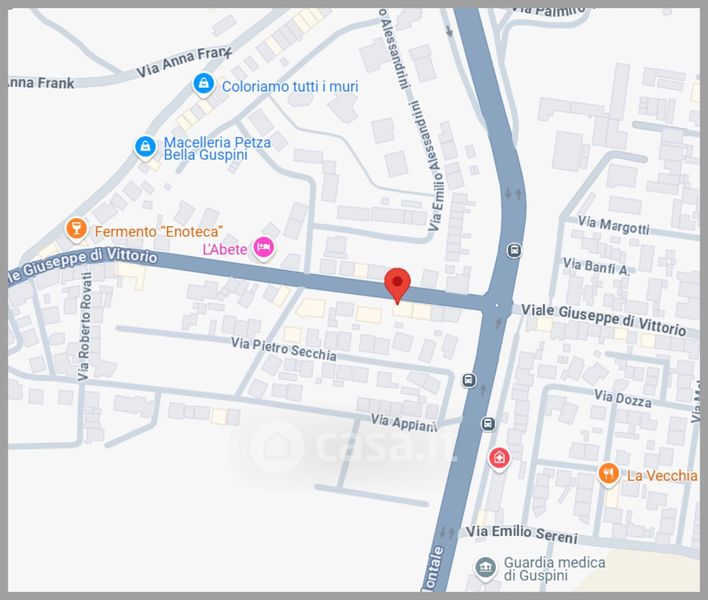Select the Macelleria Petza shopping icon
This screenshot has width=708, height=600.
point(145,147)
